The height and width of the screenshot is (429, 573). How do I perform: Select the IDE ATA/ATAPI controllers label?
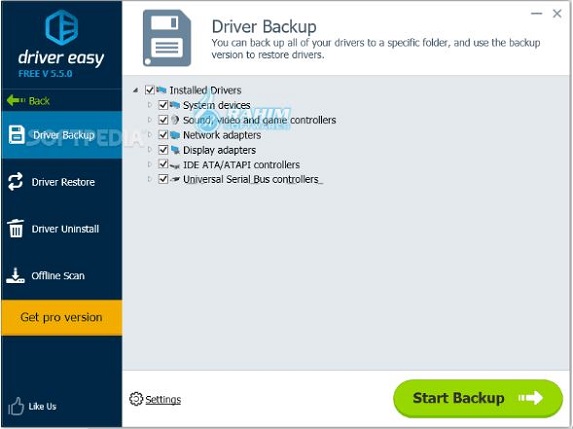click(x=241, y=165)
